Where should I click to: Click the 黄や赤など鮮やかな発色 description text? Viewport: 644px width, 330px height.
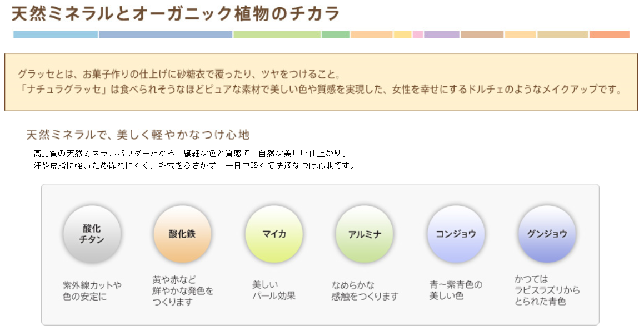[183, 290]
